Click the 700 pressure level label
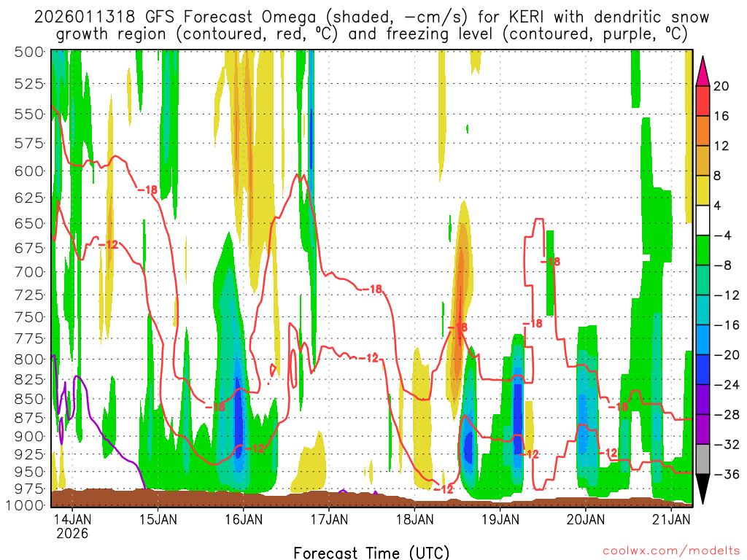 pyautogui.click(x=29, y=272)
